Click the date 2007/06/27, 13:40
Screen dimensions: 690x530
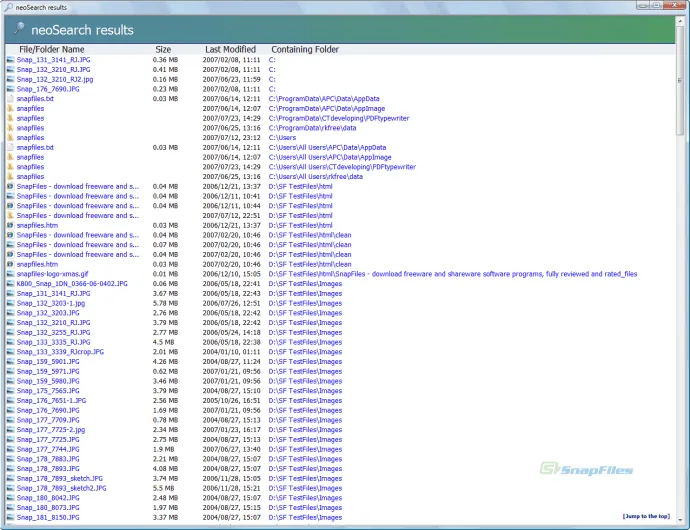[231, 449]
